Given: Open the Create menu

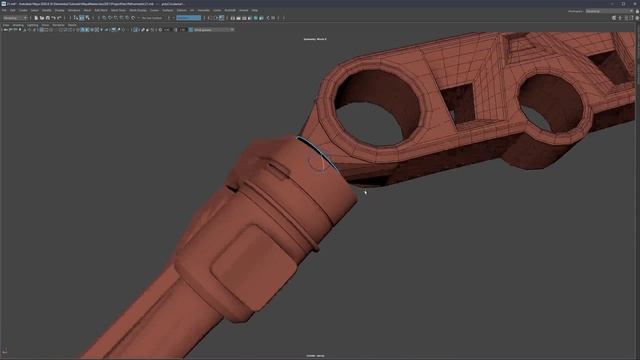Looking at the screenshot, I should 23,10.
